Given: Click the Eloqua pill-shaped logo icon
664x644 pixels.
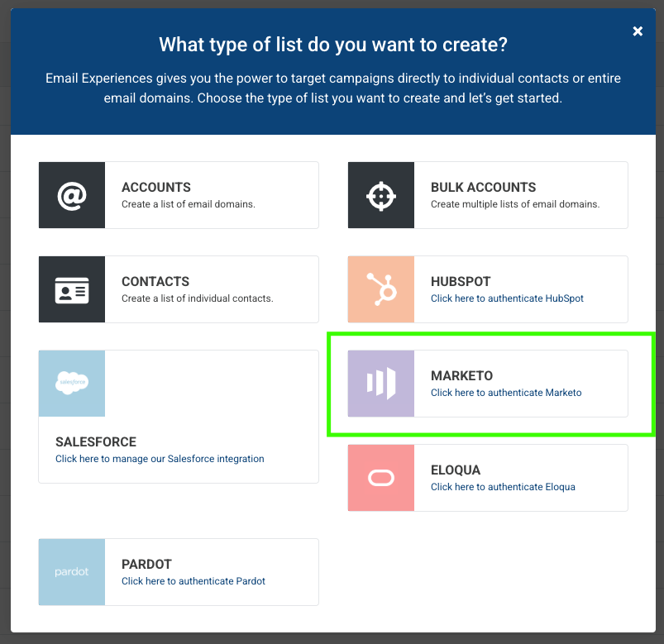Looking at the screenshot, I should [380, 478].
